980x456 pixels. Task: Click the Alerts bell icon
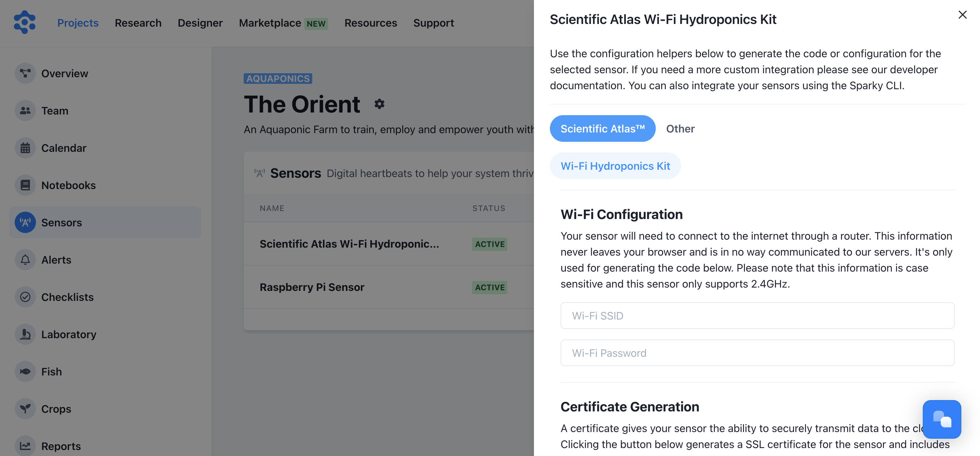[x=25, y=260]
